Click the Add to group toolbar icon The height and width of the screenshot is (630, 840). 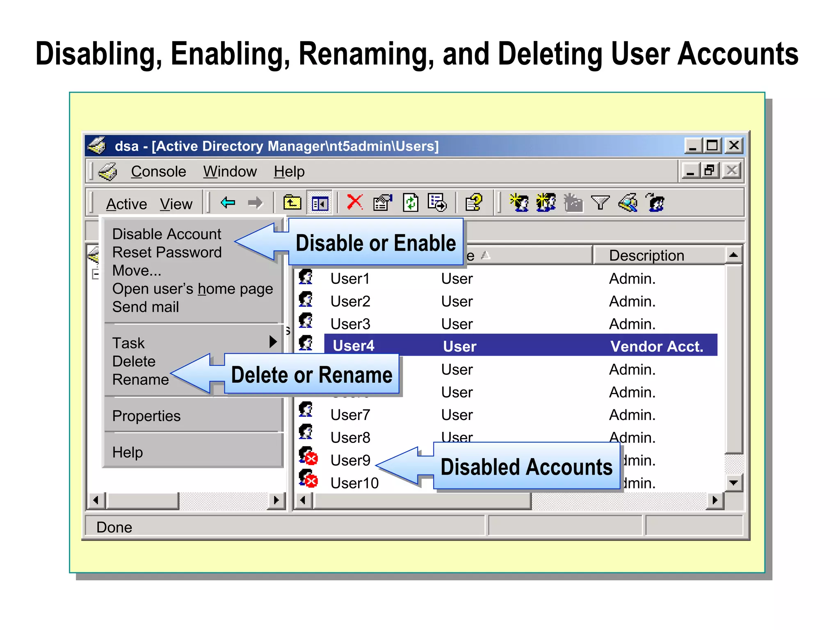[x=655, y=203]
